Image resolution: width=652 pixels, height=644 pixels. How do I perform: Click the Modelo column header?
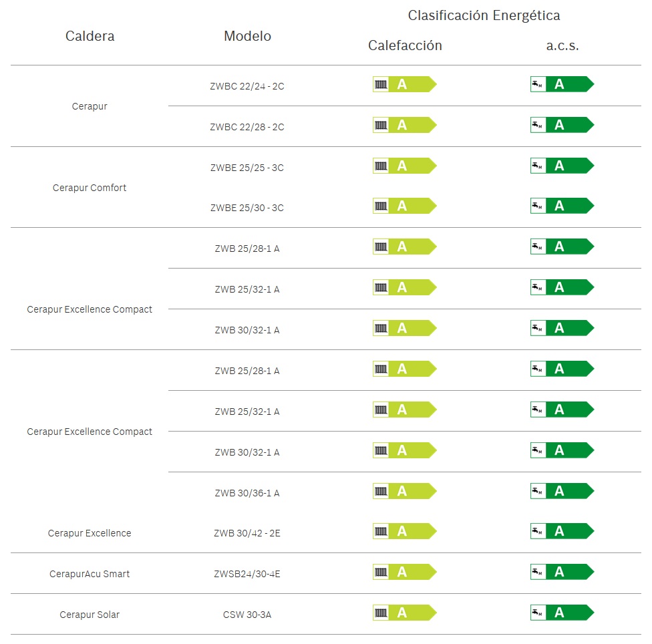click(x=247, y=36)
